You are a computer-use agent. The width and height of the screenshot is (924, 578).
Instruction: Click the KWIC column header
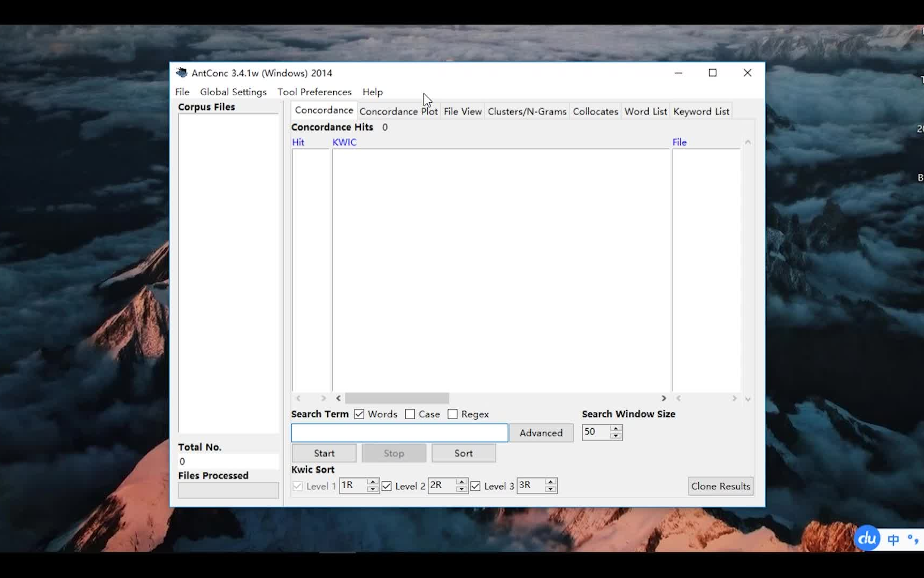[344, 142]
